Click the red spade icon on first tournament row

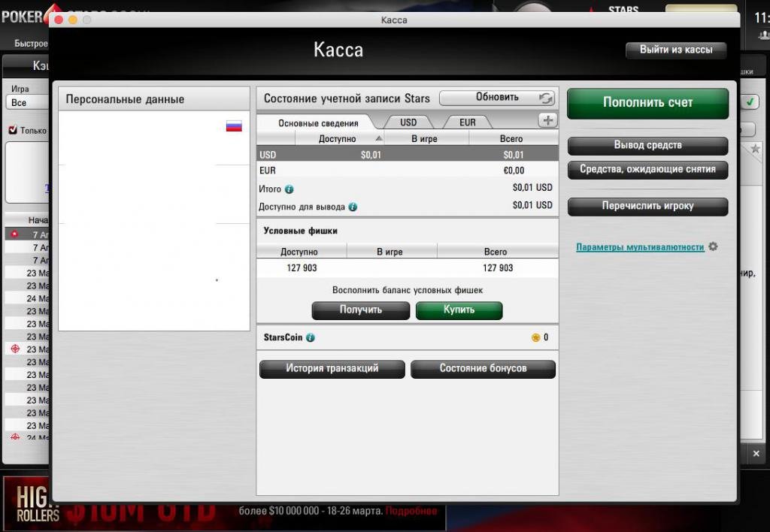click(x=14, y=234)
